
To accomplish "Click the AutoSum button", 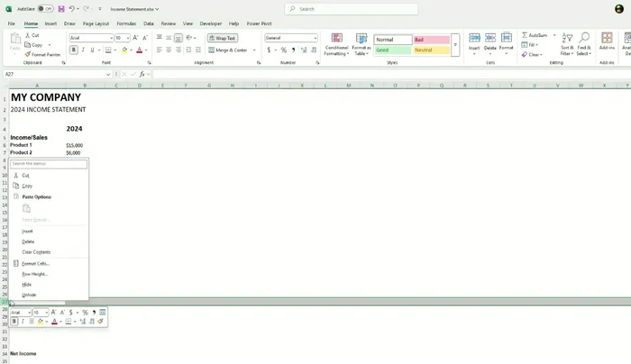I will 535,35.
